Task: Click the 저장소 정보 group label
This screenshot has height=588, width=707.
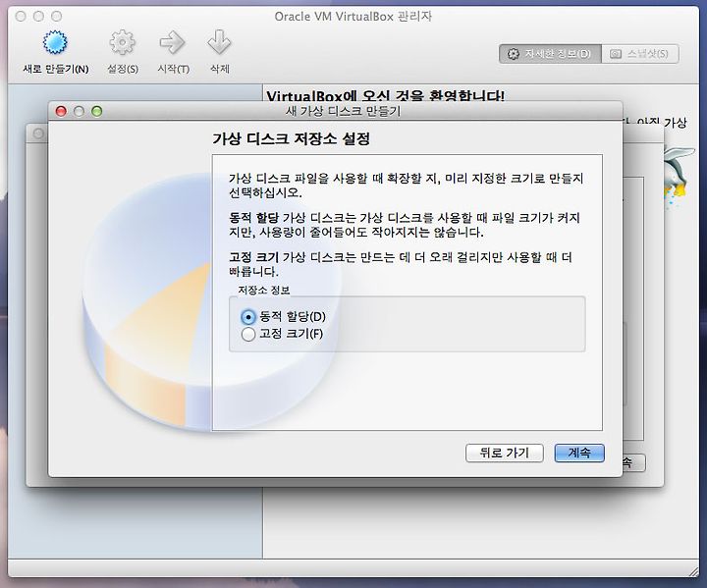Action: [x=264, y=290]
